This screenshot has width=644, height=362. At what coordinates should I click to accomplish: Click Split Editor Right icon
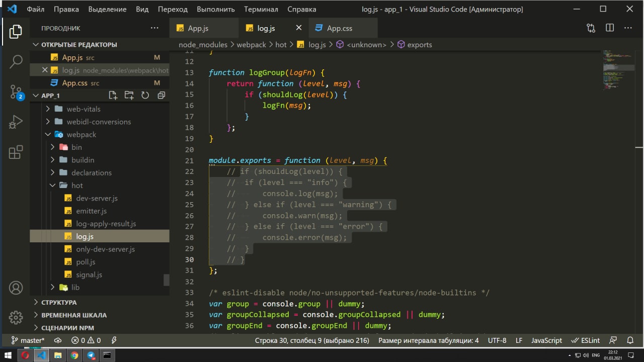coord(610,28)
